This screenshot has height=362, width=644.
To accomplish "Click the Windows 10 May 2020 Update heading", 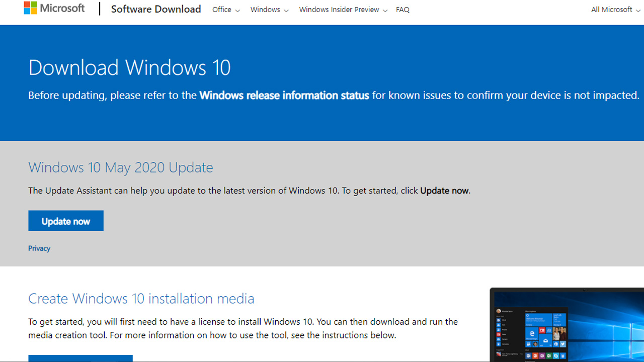I will coord(120,167).
